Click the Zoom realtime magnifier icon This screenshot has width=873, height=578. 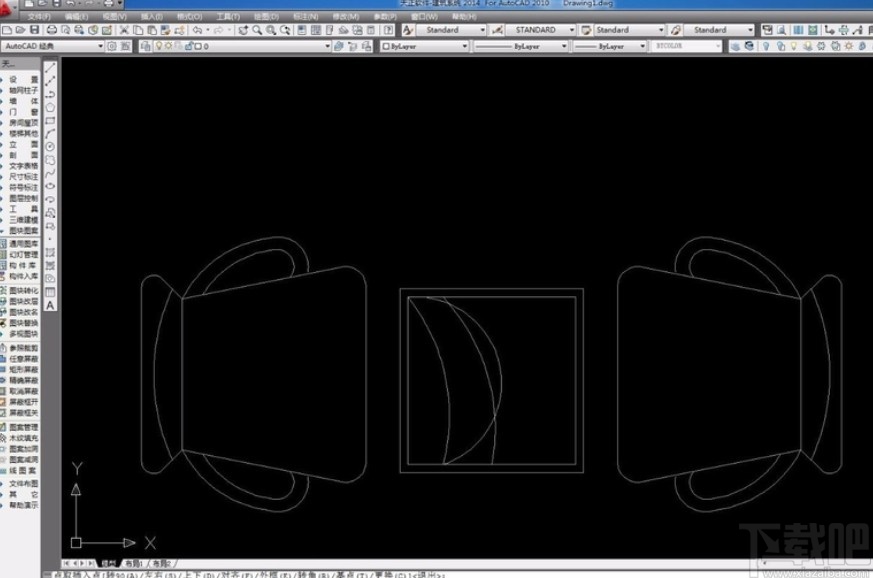tap(257, 30)
